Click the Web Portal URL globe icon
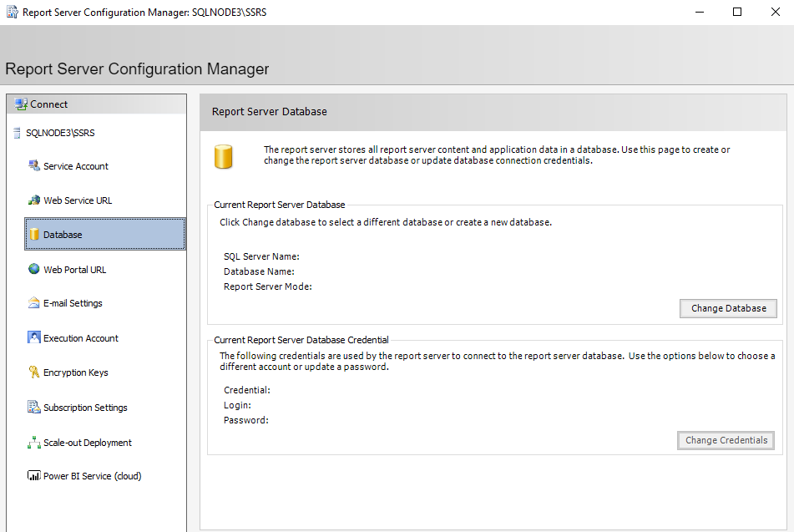The image size is (794, 532). coord(34,270)
